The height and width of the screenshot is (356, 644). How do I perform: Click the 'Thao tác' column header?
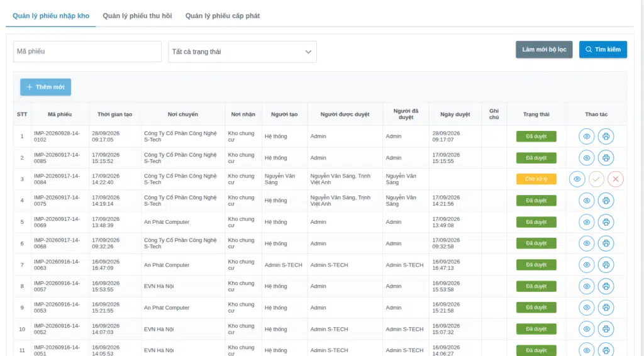coord(596,114)
